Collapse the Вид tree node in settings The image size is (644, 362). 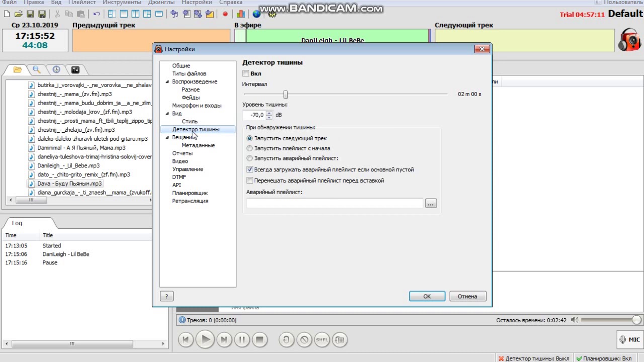168,114
